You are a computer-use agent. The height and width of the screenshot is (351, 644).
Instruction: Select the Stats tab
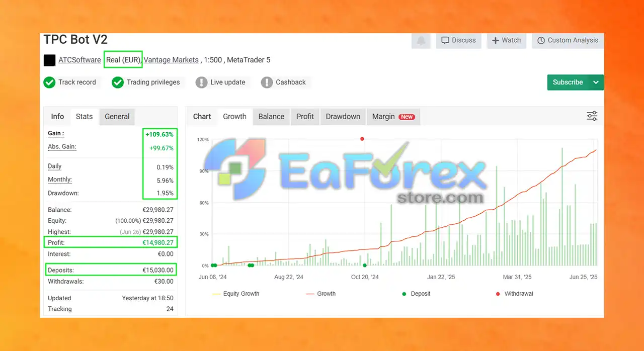tap(84, 117)
